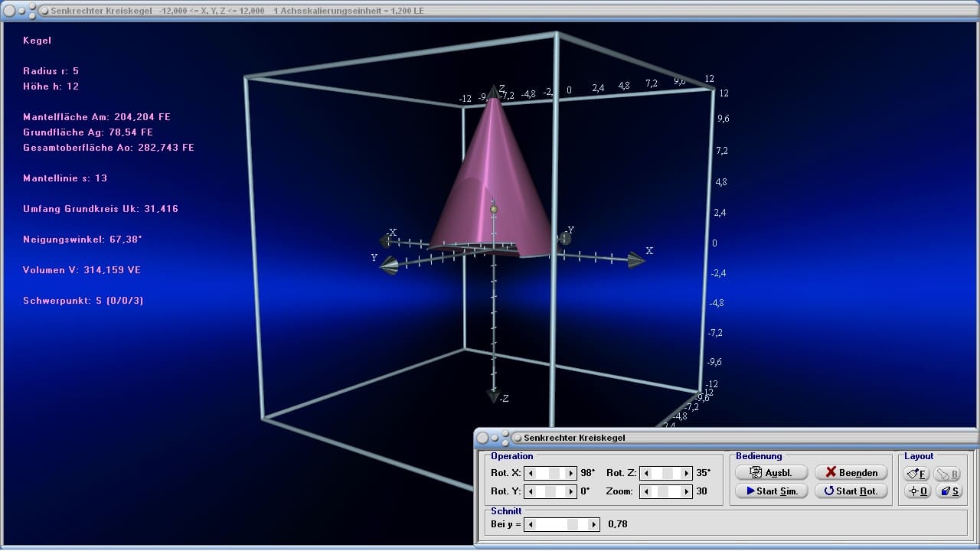Increase Rot. Y with the right arrow
Screen dimensions: 980x551
click(x=570, y=491)
